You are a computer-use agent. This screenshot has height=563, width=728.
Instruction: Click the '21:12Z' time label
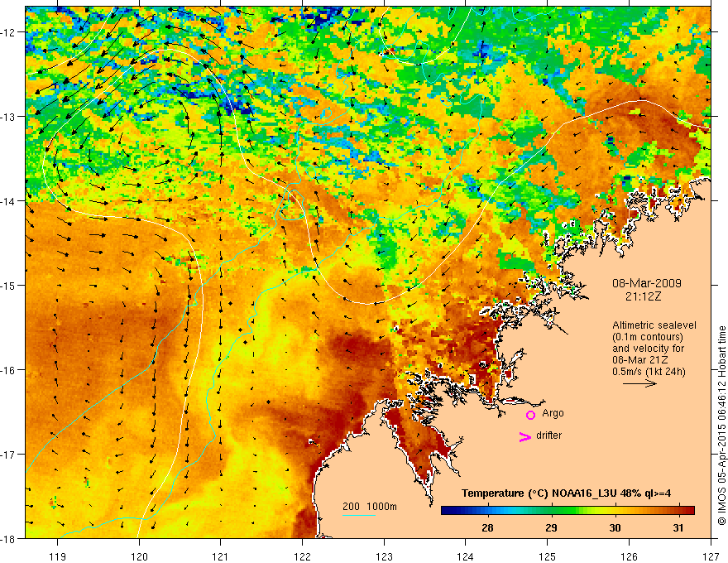click(x=643, y=296)
